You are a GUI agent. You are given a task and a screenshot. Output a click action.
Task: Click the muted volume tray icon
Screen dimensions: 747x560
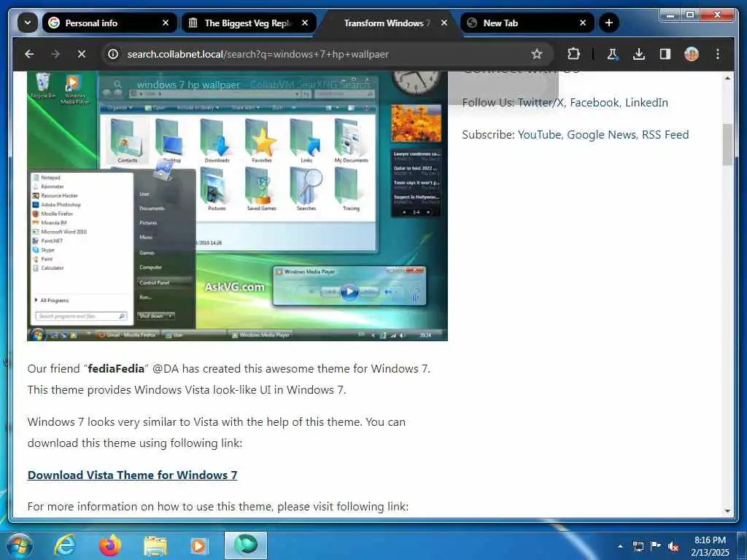click(x=673, y=547)
